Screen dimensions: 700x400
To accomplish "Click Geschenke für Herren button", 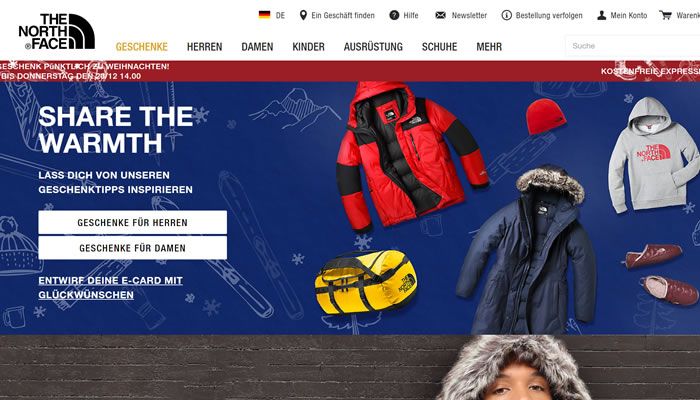I will click(x=133, y=222).
